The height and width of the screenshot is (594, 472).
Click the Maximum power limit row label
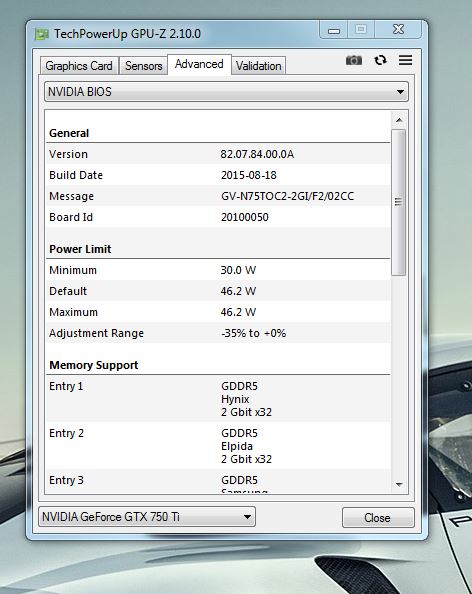tap(73, 312)
